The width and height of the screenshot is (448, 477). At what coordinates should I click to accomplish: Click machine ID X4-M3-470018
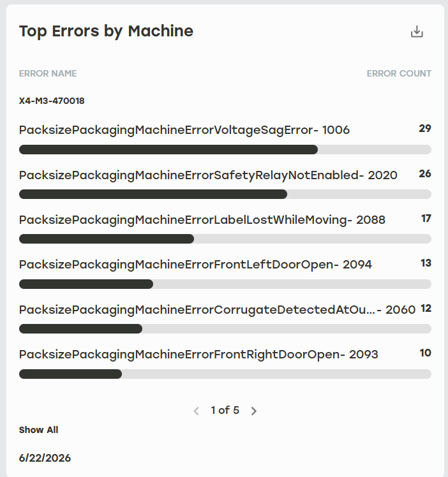tap(52, 101)
